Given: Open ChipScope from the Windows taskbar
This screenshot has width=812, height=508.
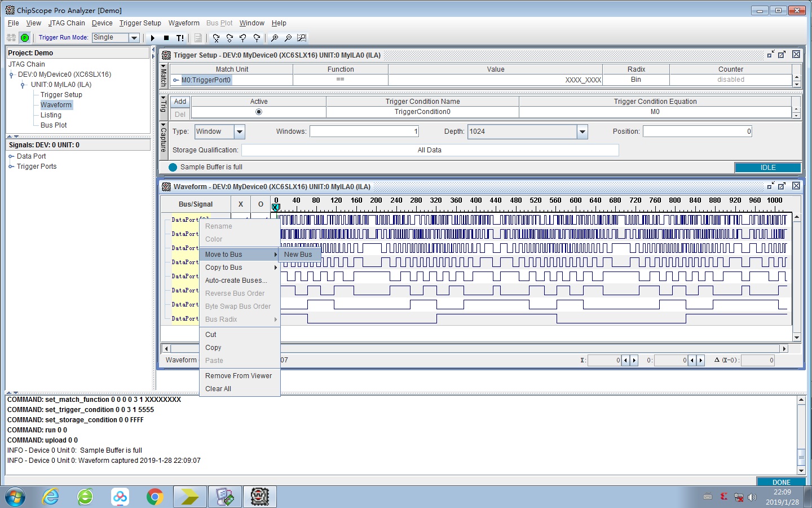Looking at the screenshot, I should click(259, 497).
